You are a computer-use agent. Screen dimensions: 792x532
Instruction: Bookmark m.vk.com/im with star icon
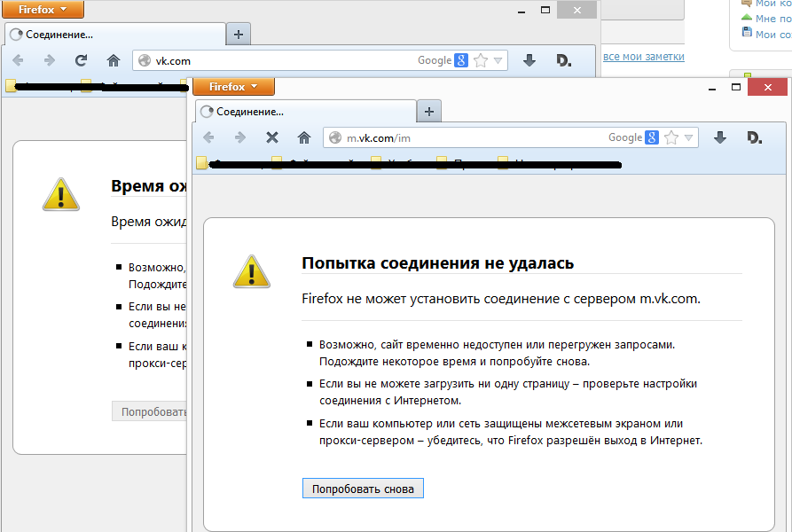tap(671, 137)
